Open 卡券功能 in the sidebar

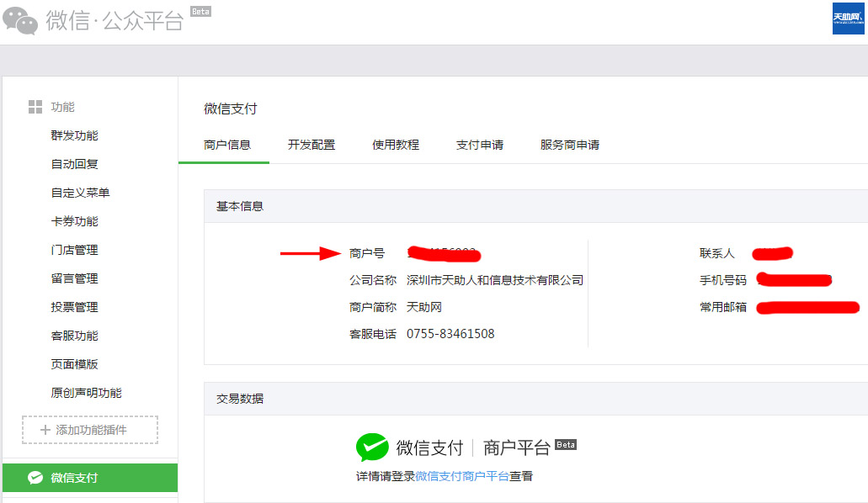[74, 221]
